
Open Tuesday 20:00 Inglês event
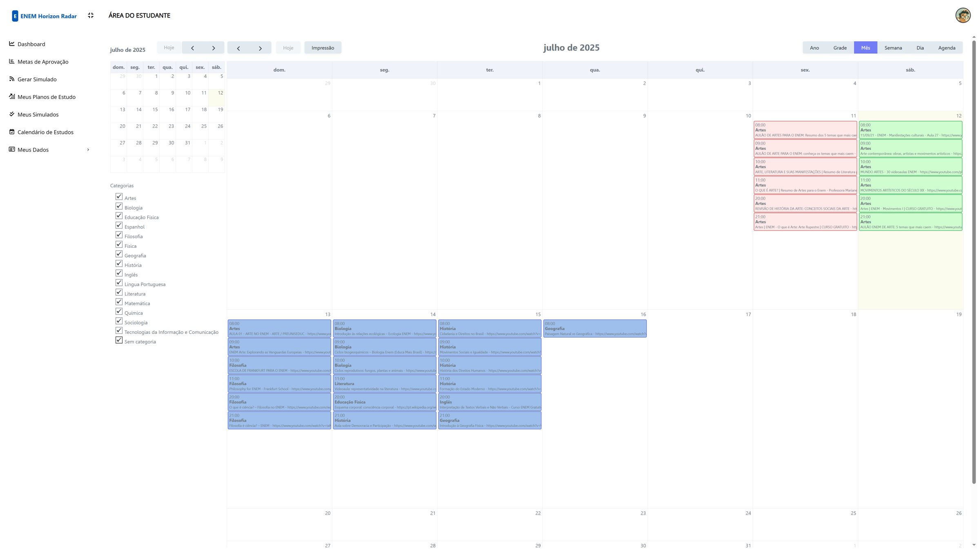490,402
